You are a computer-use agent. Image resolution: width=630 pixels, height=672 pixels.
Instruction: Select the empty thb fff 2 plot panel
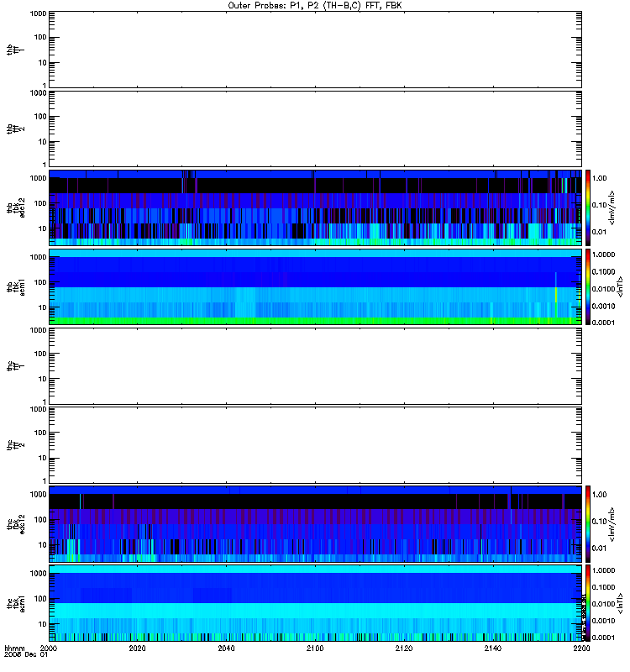coord(315,129)
